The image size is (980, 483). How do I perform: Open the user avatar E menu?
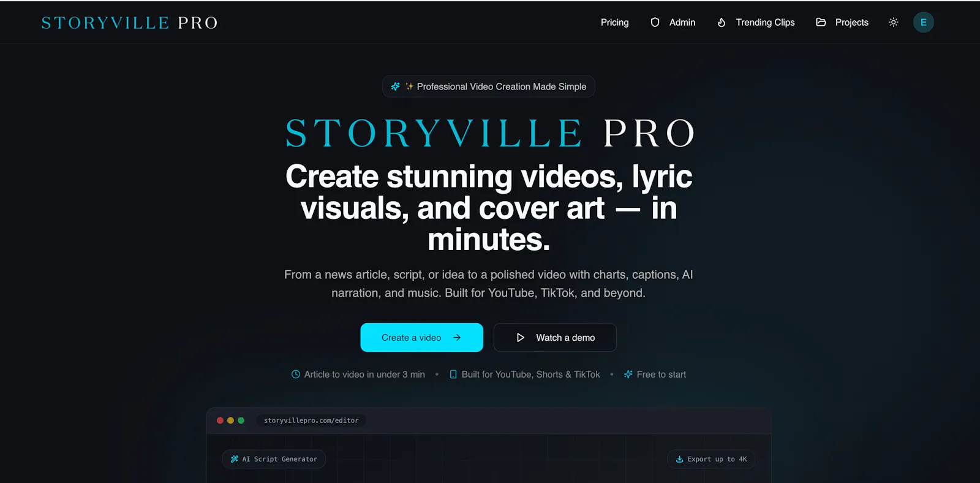[924, 22]
